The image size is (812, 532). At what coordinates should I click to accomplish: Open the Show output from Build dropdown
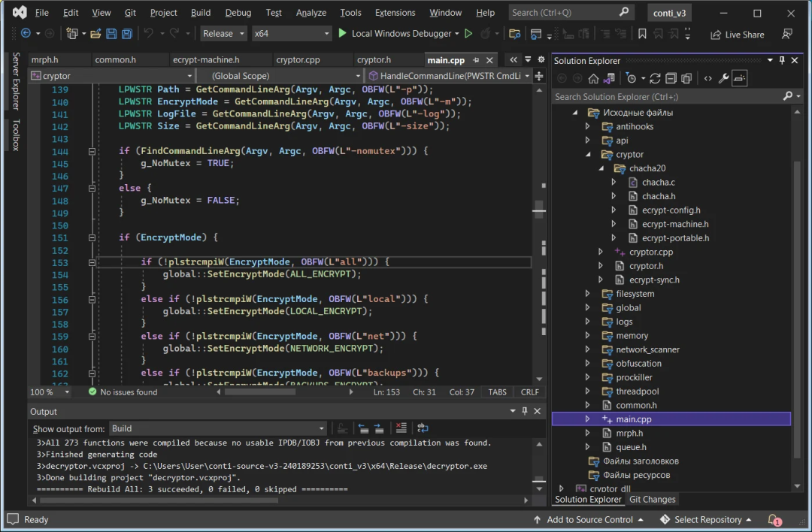[x=217, y=428]
